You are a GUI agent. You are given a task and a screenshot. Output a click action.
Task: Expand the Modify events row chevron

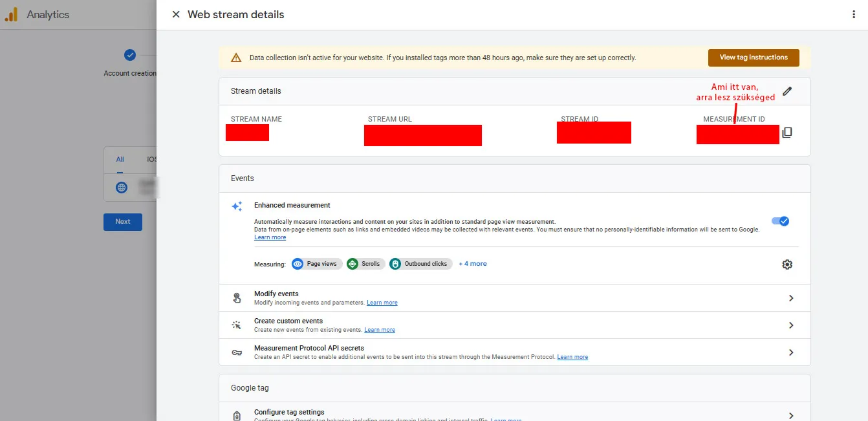(791, 298)
